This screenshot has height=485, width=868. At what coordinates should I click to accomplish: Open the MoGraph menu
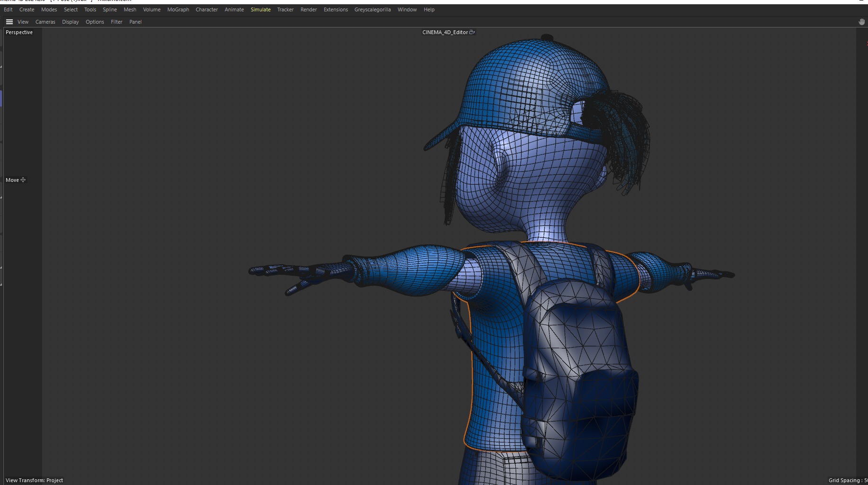(x=178, y=9)
